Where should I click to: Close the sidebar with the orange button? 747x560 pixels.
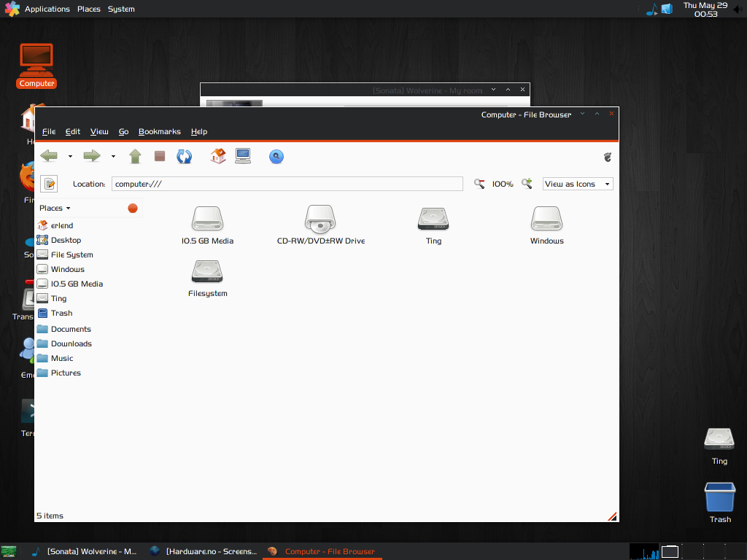[133, 208]
